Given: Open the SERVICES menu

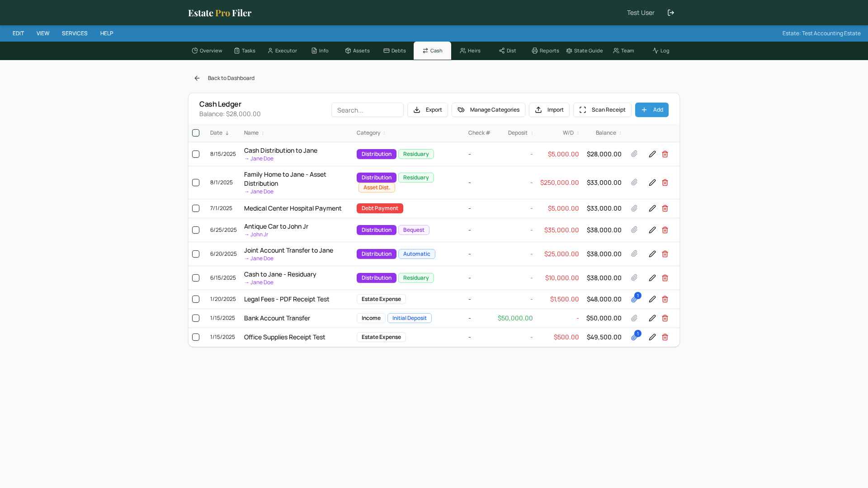Looking at the screenshot, I should (75, 33).
